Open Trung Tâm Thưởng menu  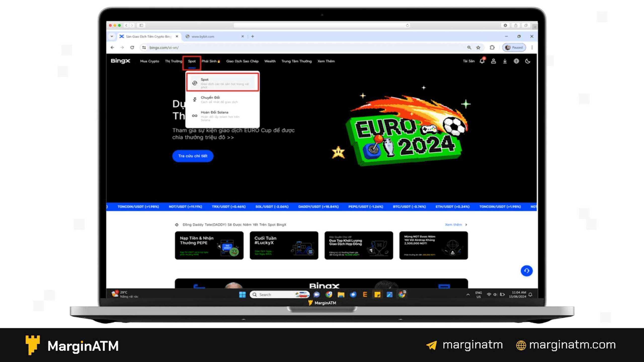tap(296, 61)
